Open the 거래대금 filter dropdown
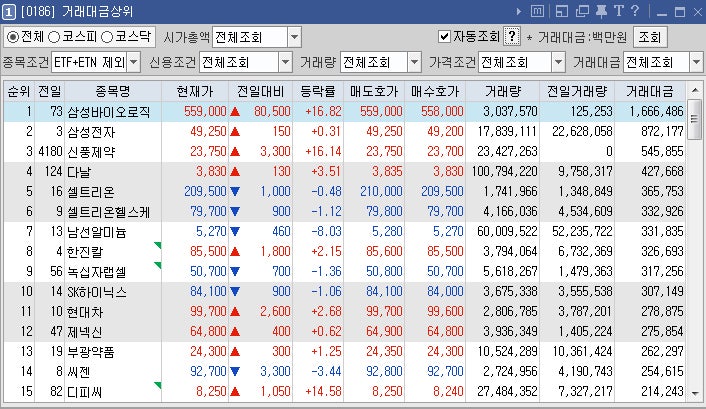706x409 pixels. [x=696, y=62]
